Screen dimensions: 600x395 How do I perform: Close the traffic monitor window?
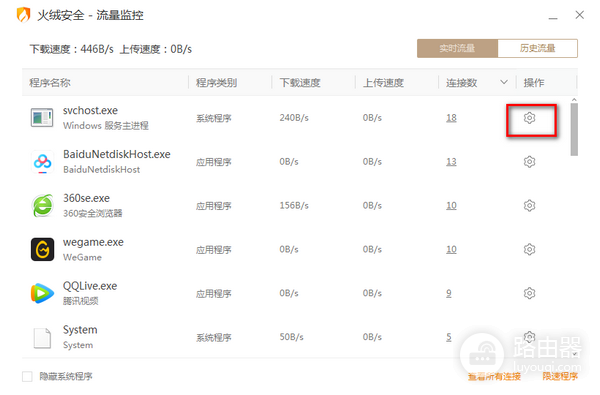pyautogui.click(x=580, y=15)
